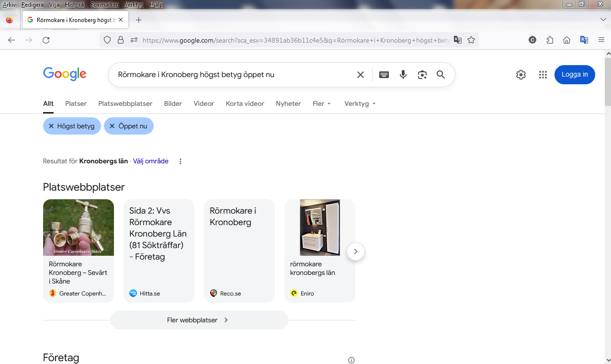Expand the Verktyg tools dropdown
Screen dimensions: 611x364
click(x=360, y=103)
